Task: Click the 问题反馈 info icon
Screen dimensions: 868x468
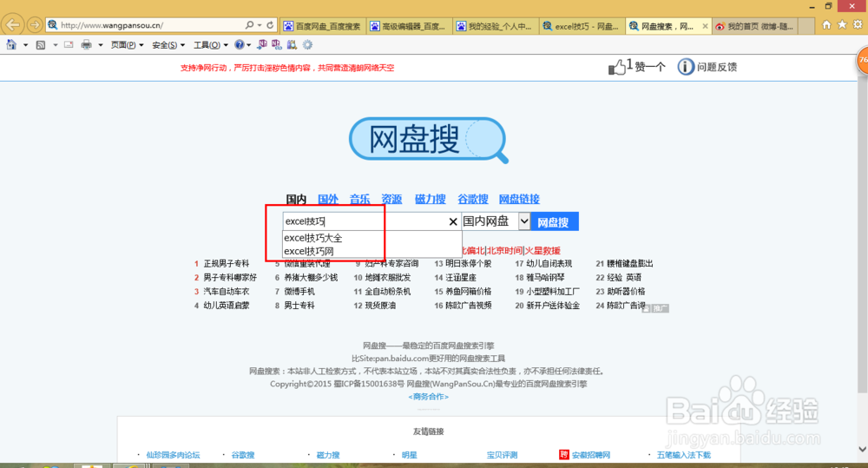Action: [686, 67]
